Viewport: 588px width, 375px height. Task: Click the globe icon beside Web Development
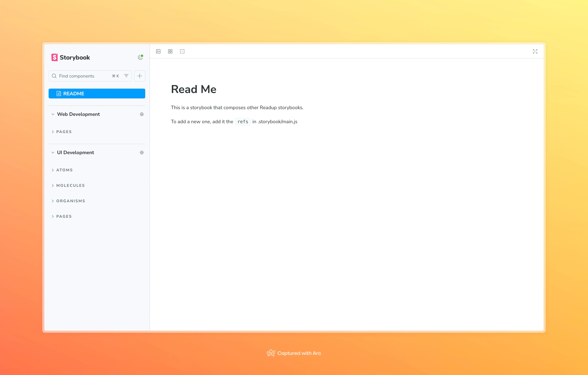click(x=142, y=114)
